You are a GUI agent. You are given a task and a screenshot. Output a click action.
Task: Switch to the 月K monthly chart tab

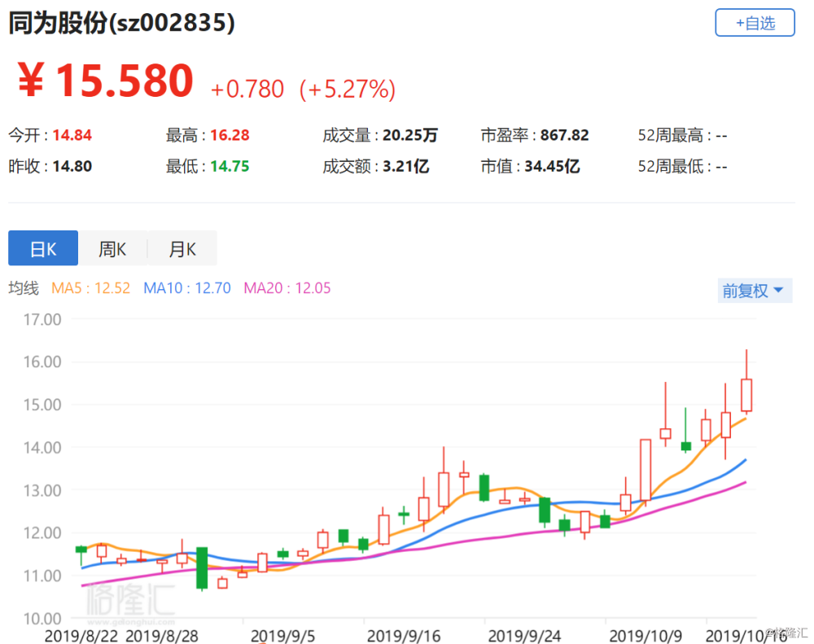(x=182, y=249)
